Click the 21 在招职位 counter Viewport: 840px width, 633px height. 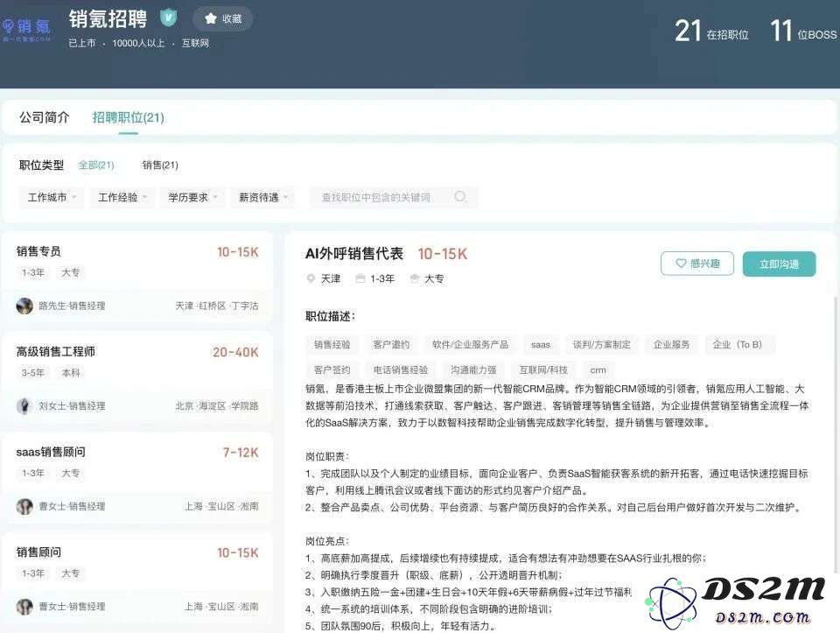tap(711, 32)
